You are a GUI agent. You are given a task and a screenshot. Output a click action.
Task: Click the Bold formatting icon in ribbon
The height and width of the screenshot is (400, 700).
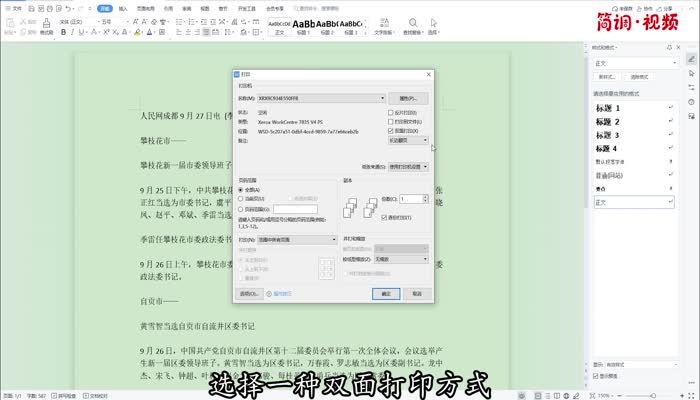63,31
